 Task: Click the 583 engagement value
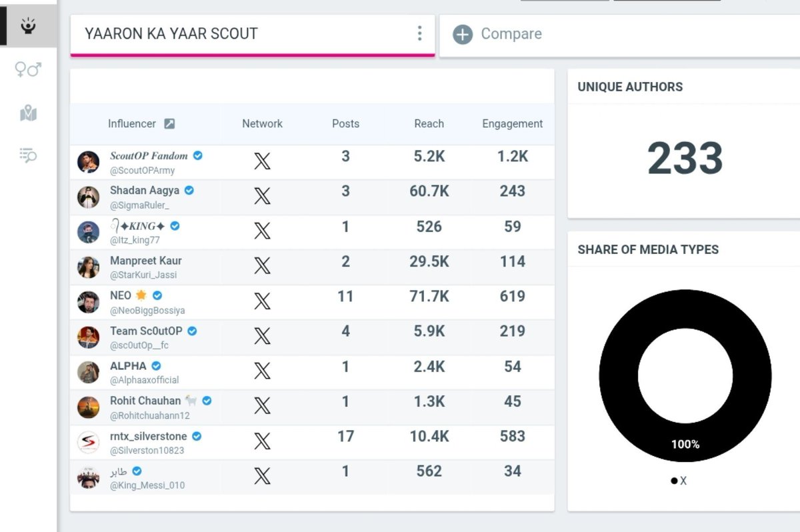point(512,436)
